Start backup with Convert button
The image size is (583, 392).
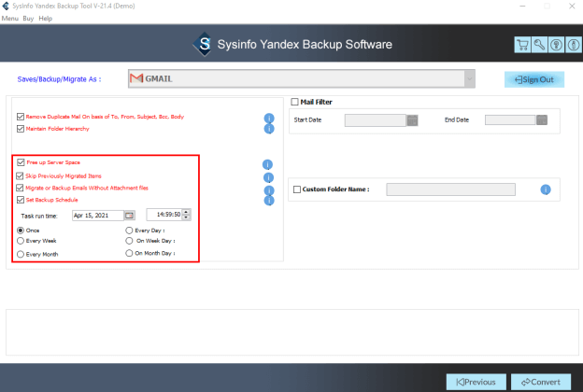541,382
